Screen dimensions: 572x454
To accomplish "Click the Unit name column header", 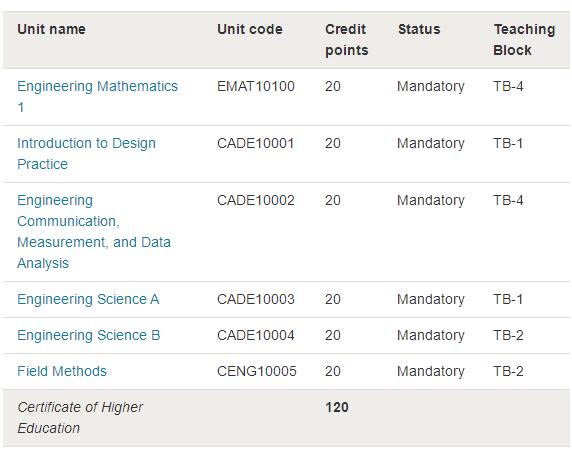I will click(x=51, y=29).
